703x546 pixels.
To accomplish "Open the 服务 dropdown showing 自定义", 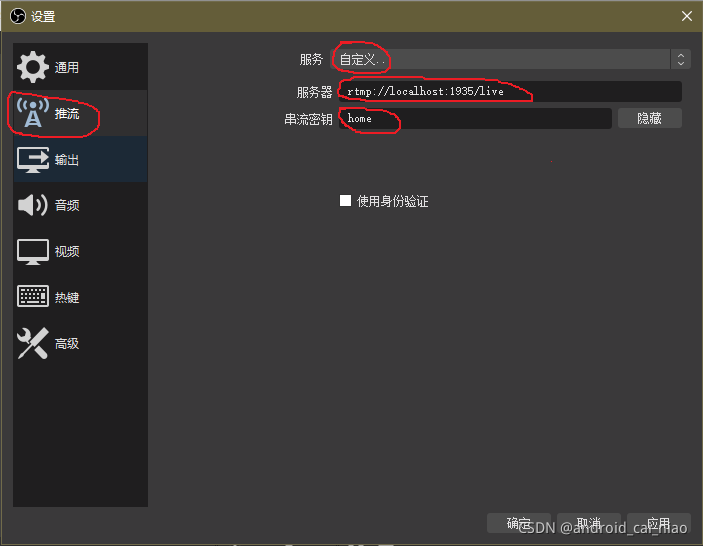I will [x=510, y=59].
